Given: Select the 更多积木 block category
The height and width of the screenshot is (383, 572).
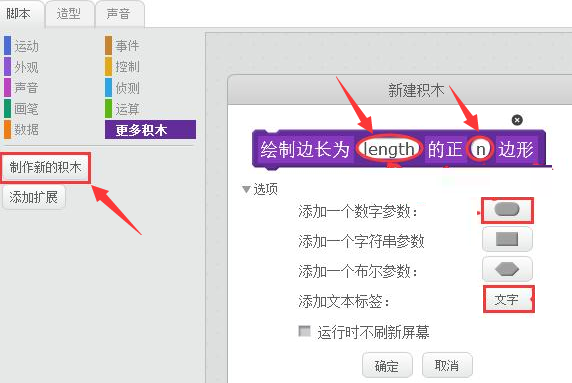Looking at the screenshot, I should tap(150, 129).
